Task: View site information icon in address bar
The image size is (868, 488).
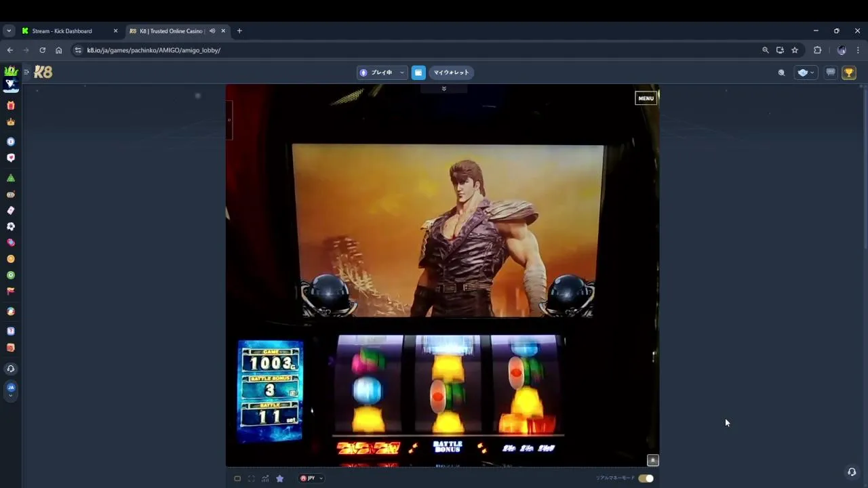Action: [x=78, y=50]
